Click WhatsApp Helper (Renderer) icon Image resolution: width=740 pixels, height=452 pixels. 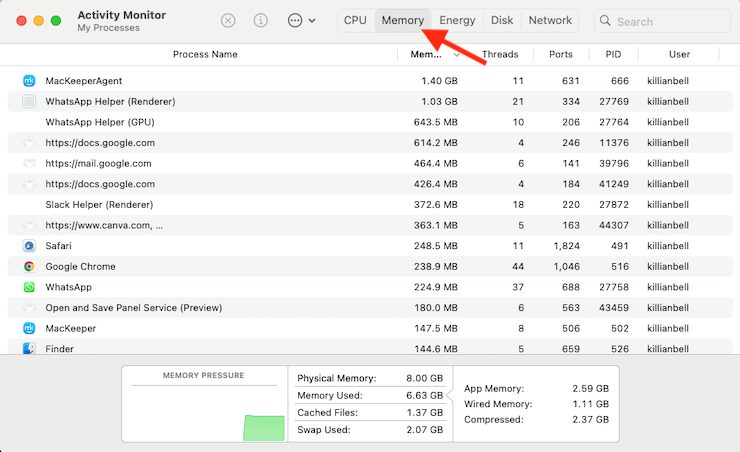point(29,101)
